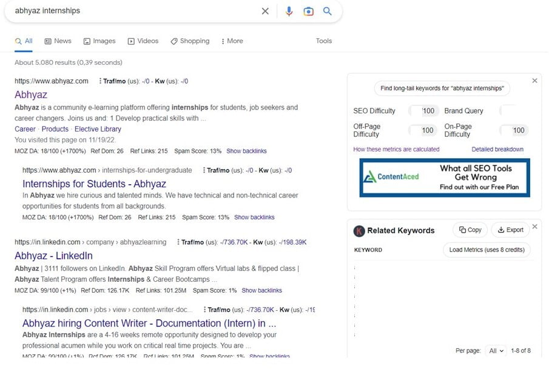Click the 736.70K traffic value for content-writer result
Viewport: 549px width, 392px height.
[261, 310]
